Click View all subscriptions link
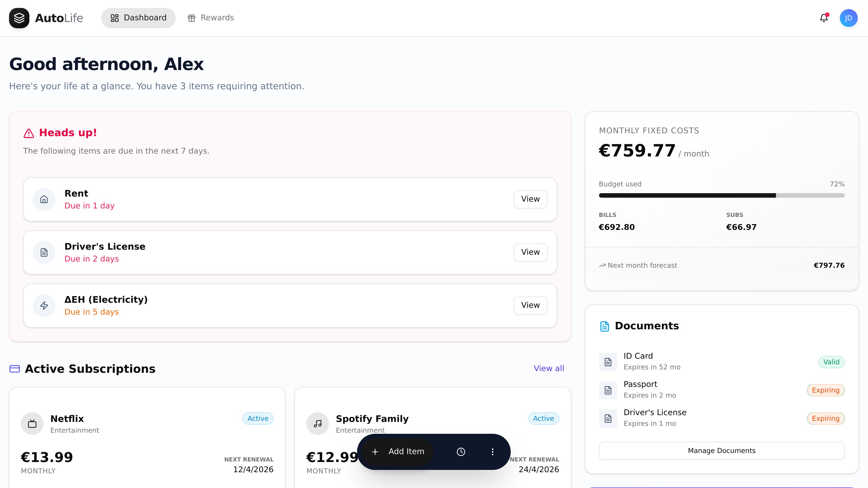Image resolution: width=868 pixels, height=488 pixels. pos(548,369)
